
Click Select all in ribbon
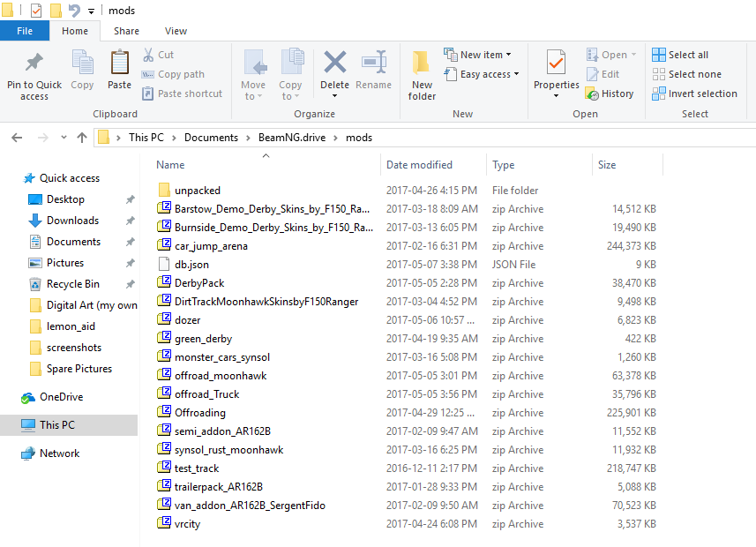[x=680, y=55]
